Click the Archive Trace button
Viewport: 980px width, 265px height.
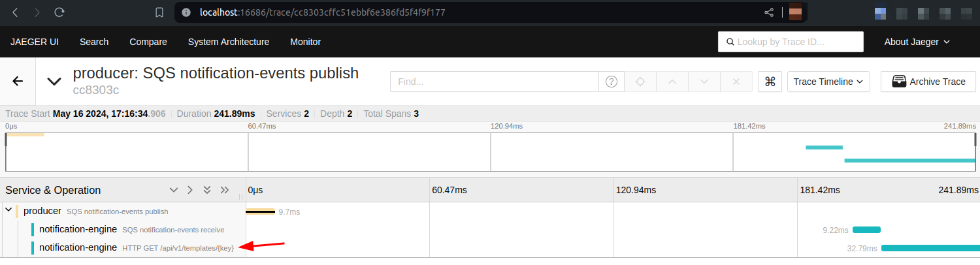tap(928, 82)
